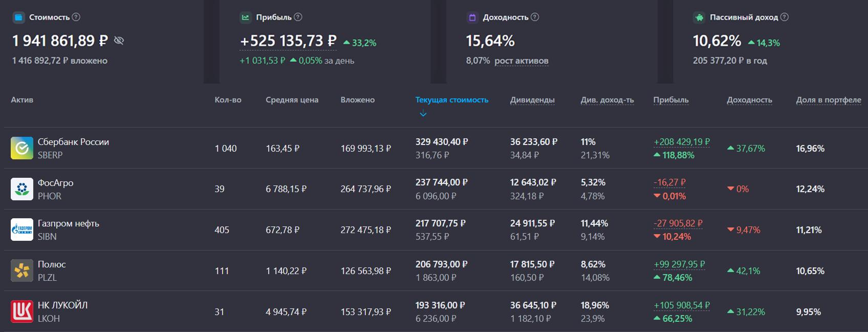
Task: Click Полюс current value 206 793,00 ₽
Action: click(x=442, y=264)
